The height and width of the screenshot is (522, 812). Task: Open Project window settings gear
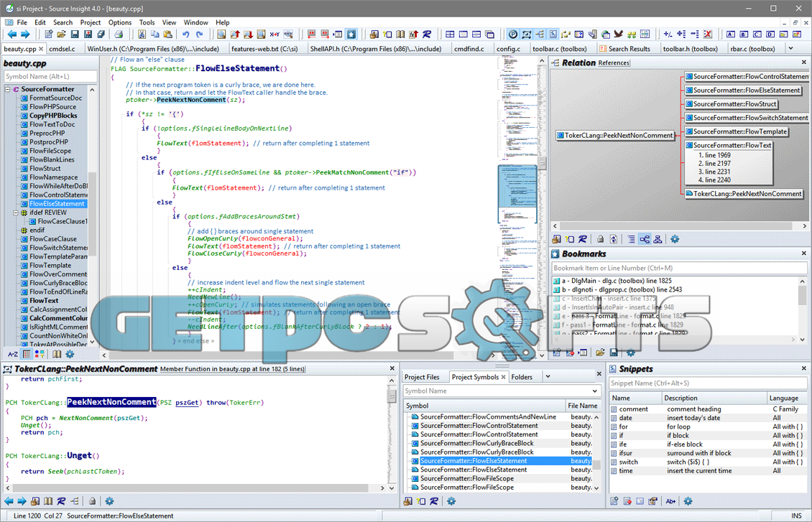(x=451, y=500)
